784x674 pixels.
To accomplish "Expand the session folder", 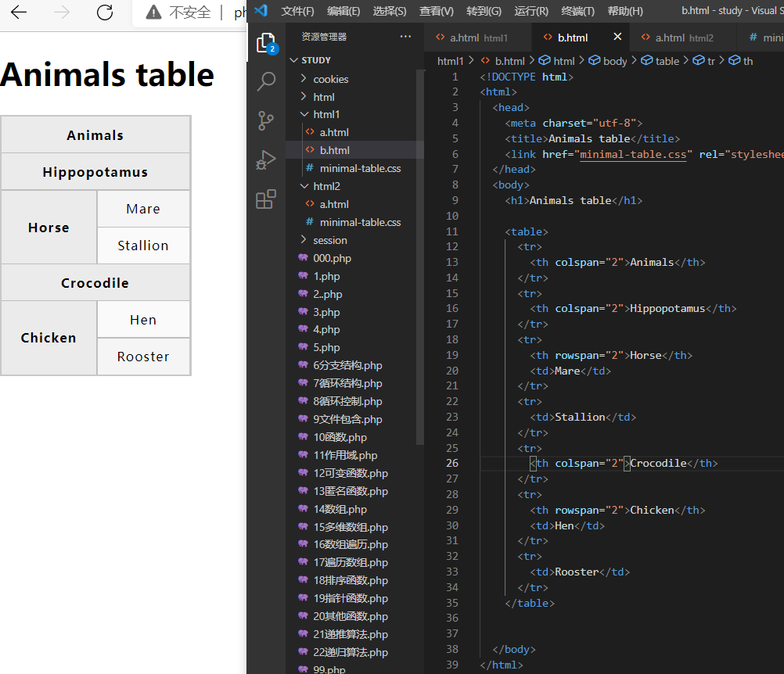I will point(330,240).
